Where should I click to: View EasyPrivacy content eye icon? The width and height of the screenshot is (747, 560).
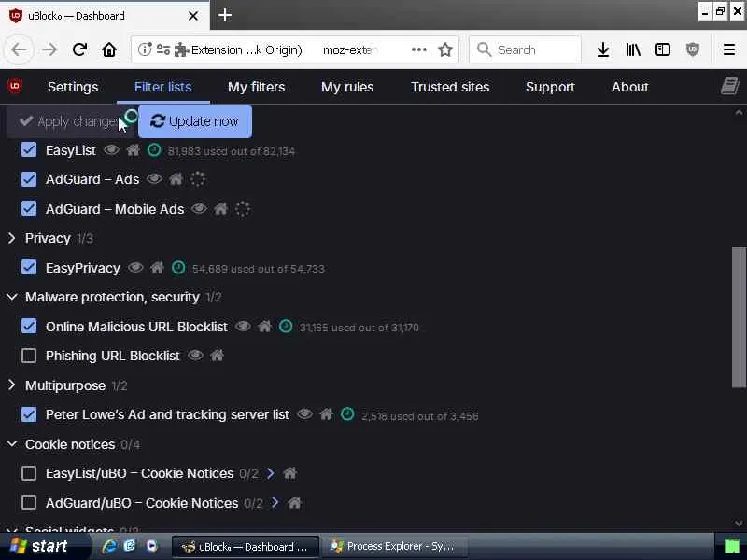pyautogui.click(x=135, y=268)
